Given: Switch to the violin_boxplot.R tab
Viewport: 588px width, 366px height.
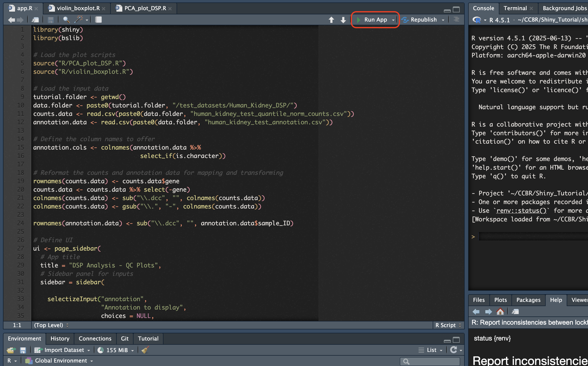Looking at the screenshot, I should [78, 8].
